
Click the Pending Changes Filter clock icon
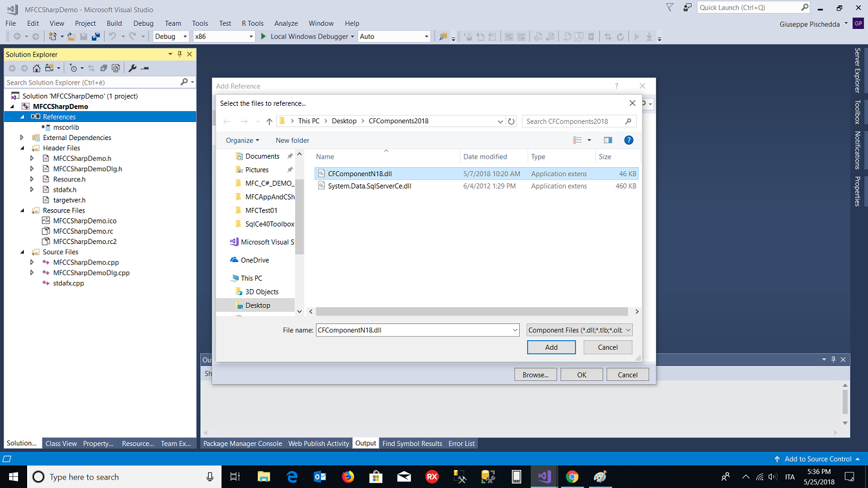coord(73,68)
